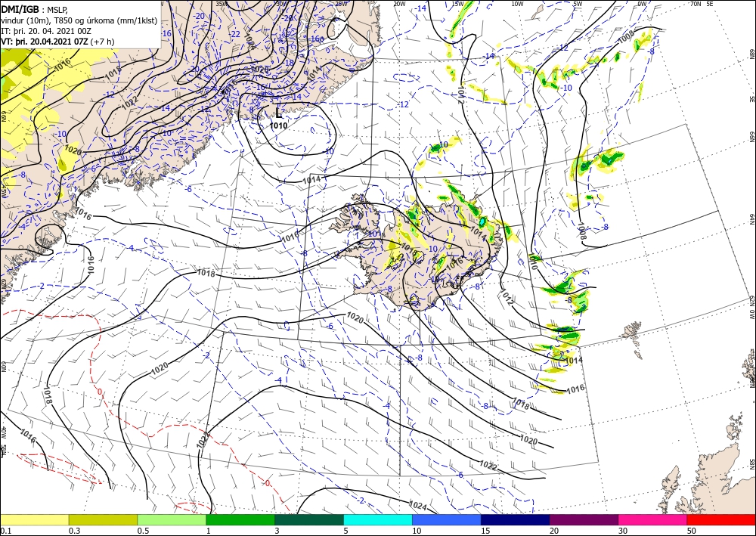The image size is (756, 536).
Task: Click the 15W longitude label
Action: coord(458,4)
